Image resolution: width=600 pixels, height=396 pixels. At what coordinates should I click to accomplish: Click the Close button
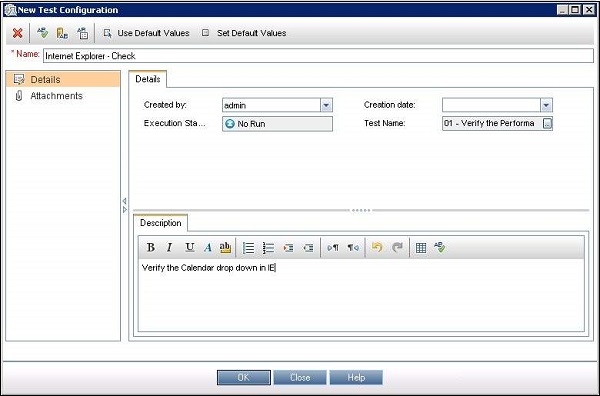(300, 377)
